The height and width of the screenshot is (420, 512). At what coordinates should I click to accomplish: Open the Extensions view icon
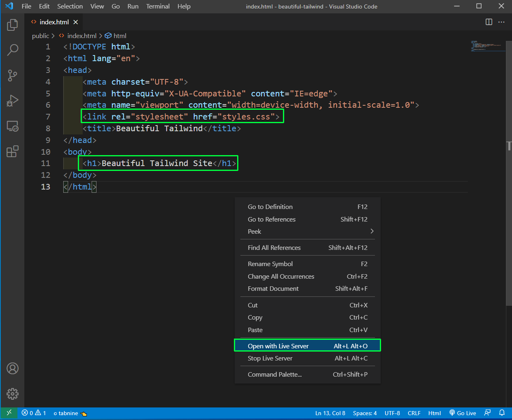(13, 151)
